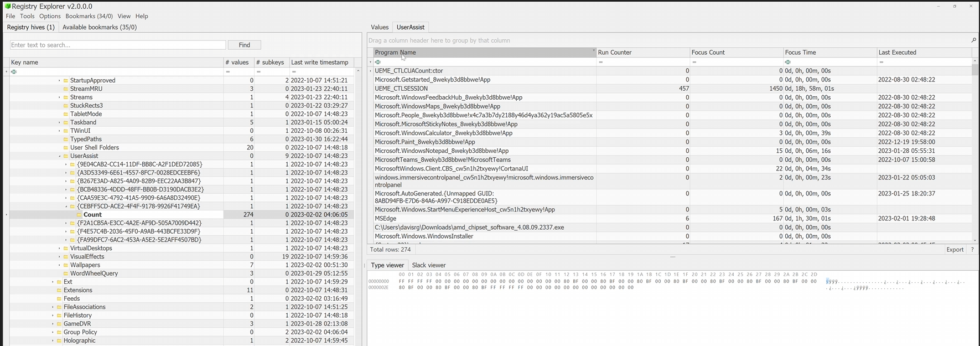Click the filter operator icon under Last write timestamp

point(294,71)
